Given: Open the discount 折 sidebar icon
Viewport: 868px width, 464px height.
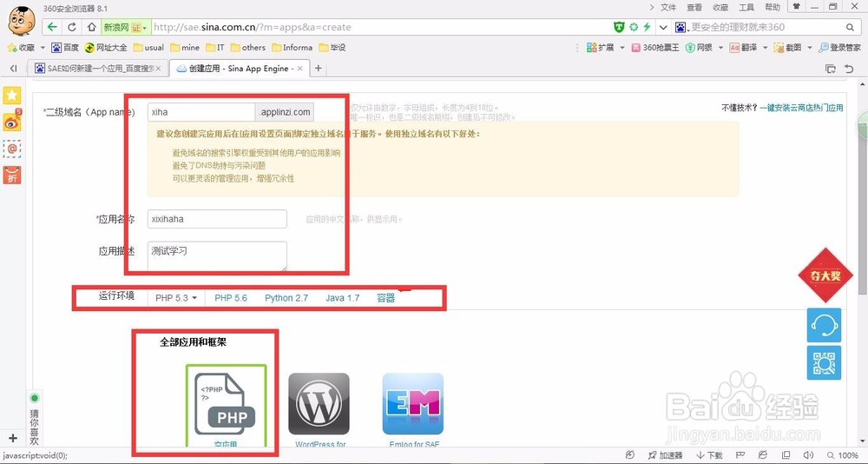Looking at the screenshot, I should [x=12, y=175].
